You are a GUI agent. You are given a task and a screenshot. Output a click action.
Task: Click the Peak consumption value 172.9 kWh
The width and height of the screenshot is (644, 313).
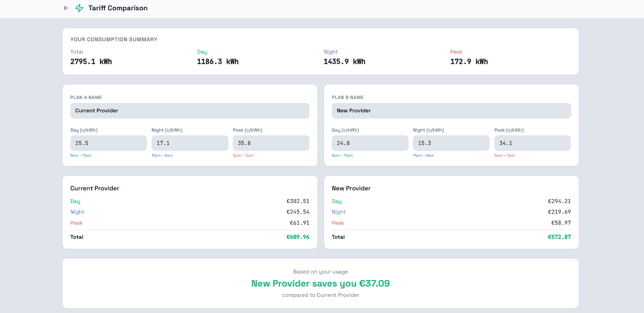469,62
